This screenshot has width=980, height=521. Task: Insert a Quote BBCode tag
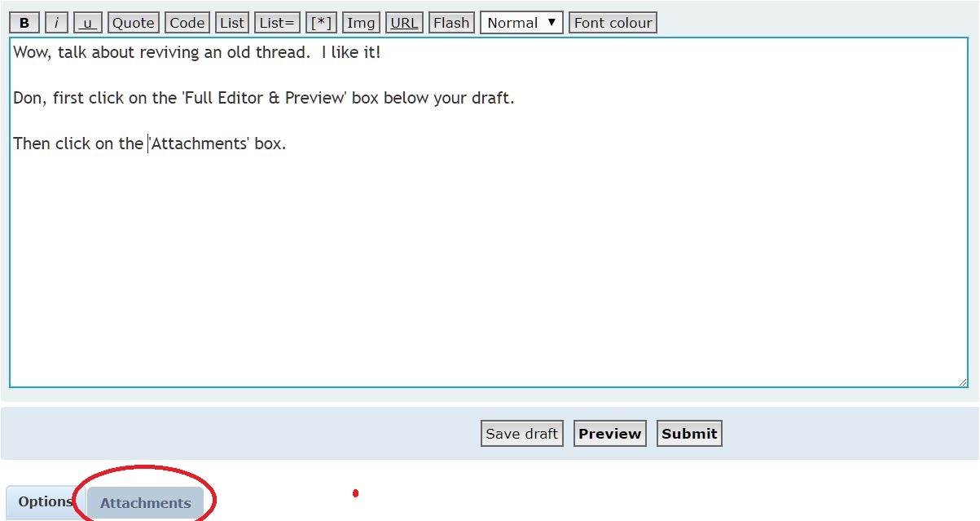tap(134, 23)
